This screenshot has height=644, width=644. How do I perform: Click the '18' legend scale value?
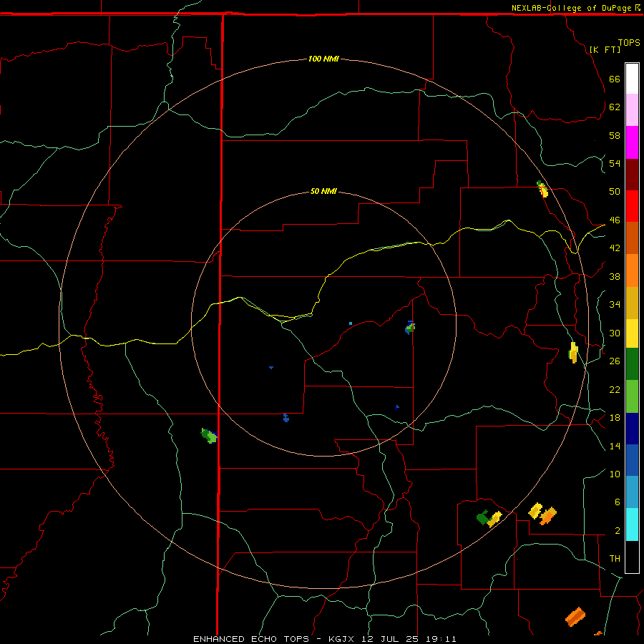615,418
